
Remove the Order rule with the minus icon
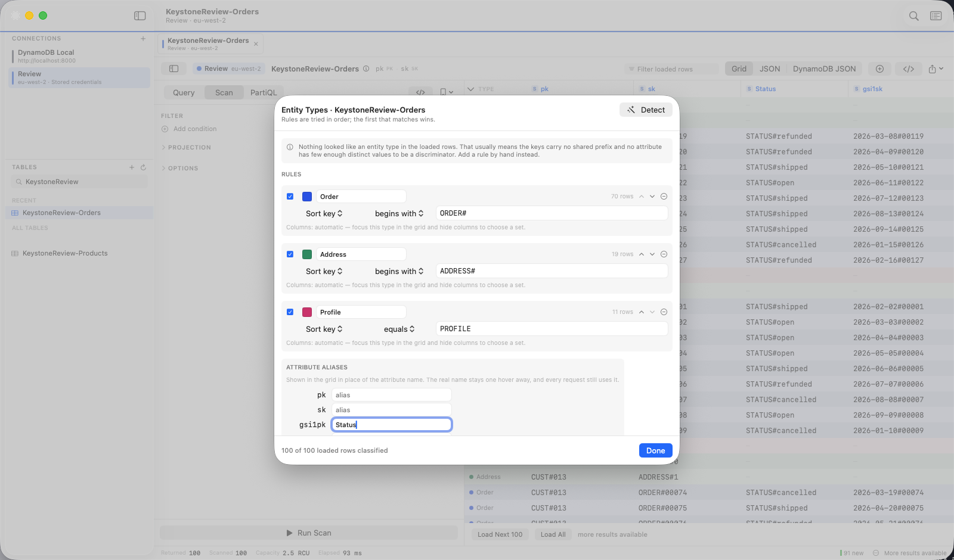coord(664,197)
